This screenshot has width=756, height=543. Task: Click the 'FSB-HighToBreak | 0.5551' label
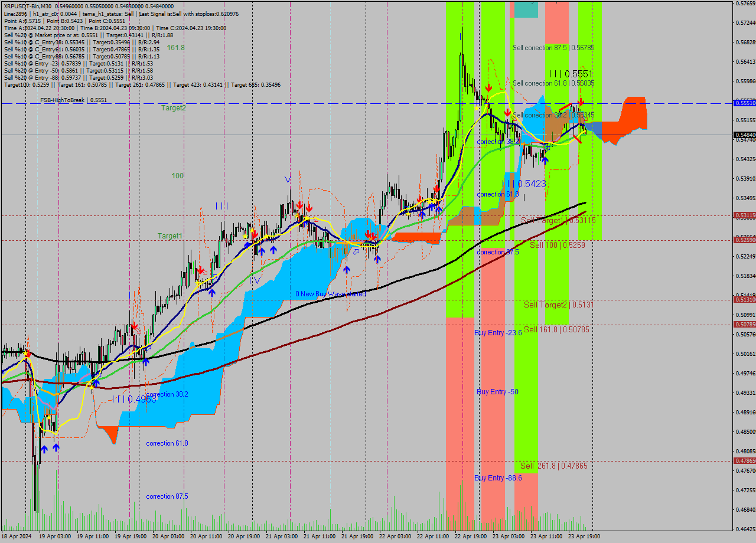pyautogui.click(x=74, y=100)
